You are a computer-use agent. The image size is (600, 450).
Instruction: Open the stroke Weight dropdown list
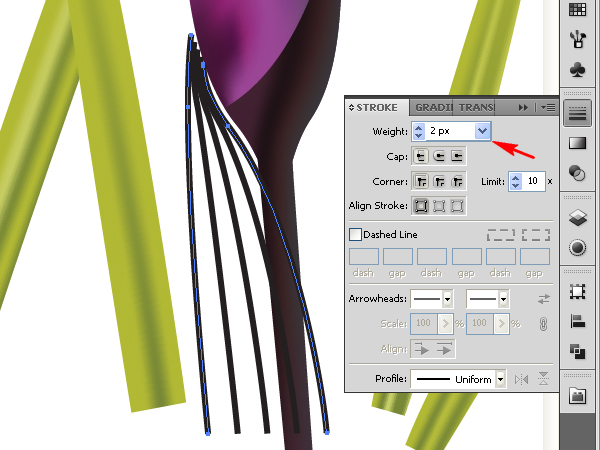(x=483, y=131)
